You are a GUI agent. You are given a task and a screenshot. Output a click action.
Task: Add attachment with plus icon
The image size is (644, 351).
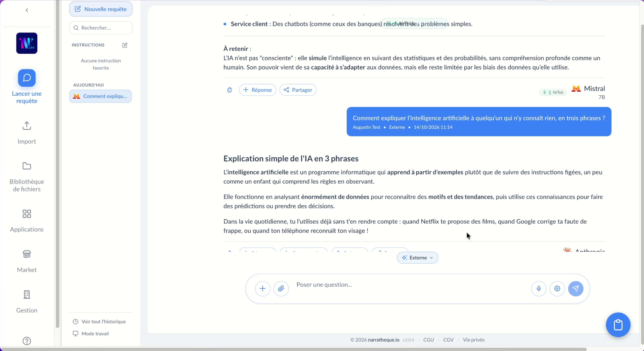pos(263,289)
